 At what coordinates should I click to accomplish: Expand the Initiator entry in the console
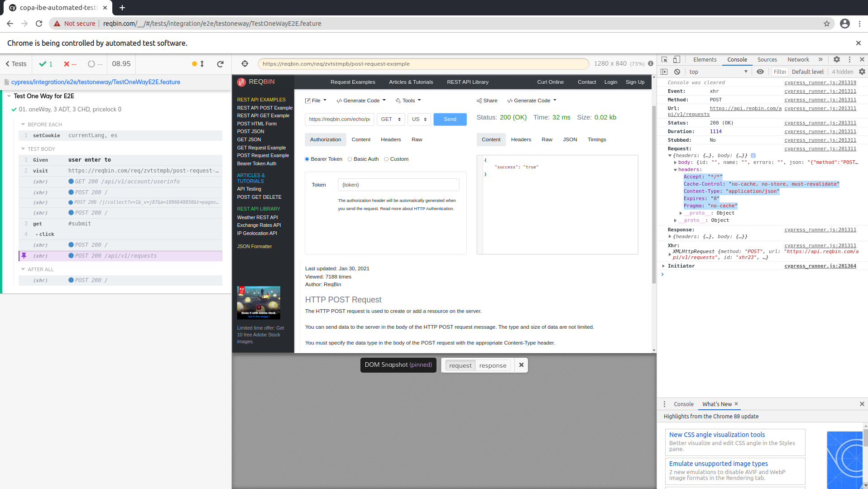663,266
